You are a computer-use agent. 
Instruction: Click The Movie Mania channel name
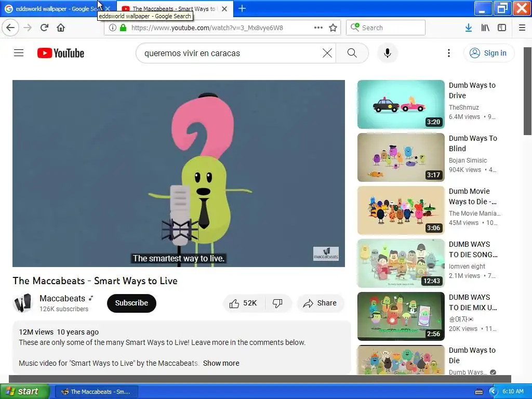pyautogui.click(x=475, y=213)
